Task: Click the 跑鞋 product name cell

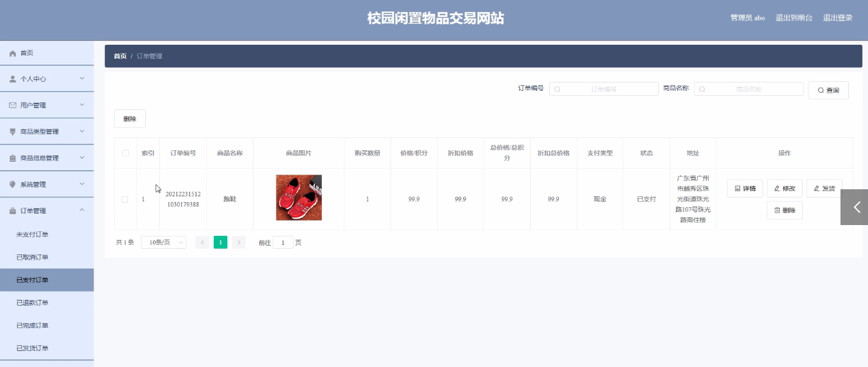Action: (x=230, y=199)
